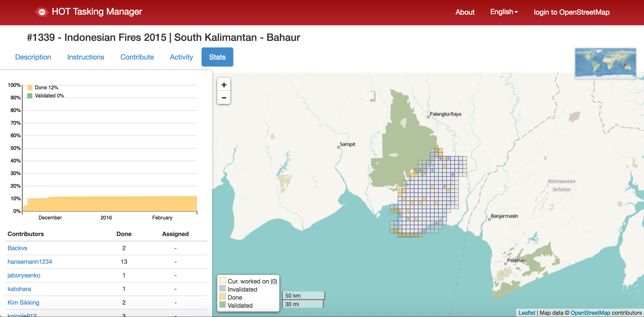Click the Validated legend swatch in chart

(30, 96)
